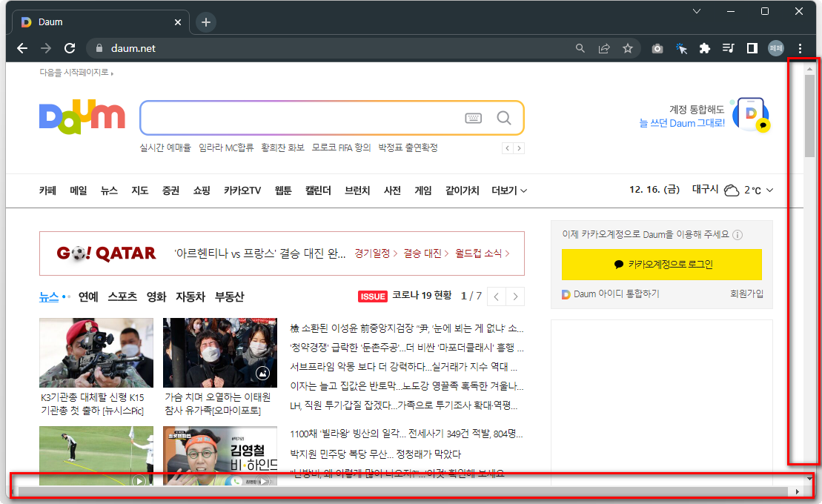The image size is (822, 504).
Task: Open the 카카오TV menu item
Action: click(x=242, y=190)
